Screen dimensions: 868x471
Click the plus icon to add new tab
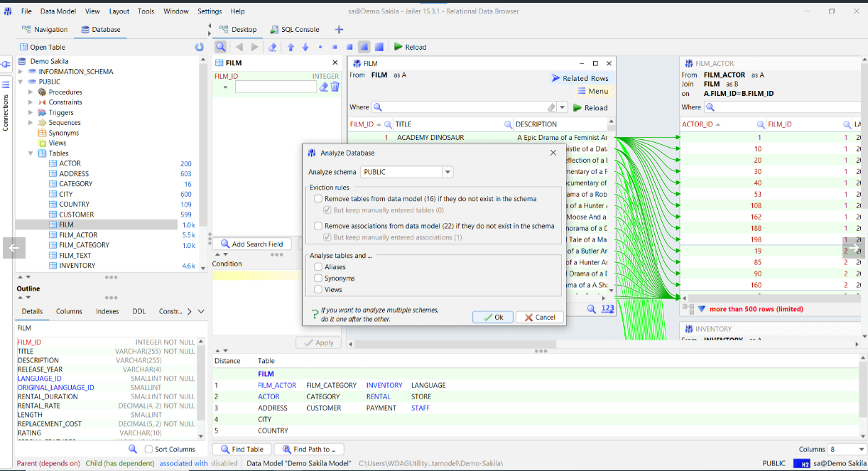[x=339, y=30]
